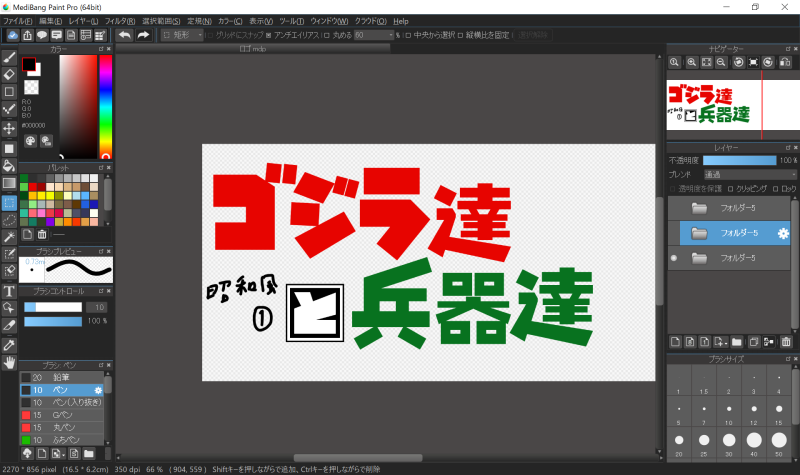
Task: Select the 鉛筆 brush
Action: click(x=62, y=378)
